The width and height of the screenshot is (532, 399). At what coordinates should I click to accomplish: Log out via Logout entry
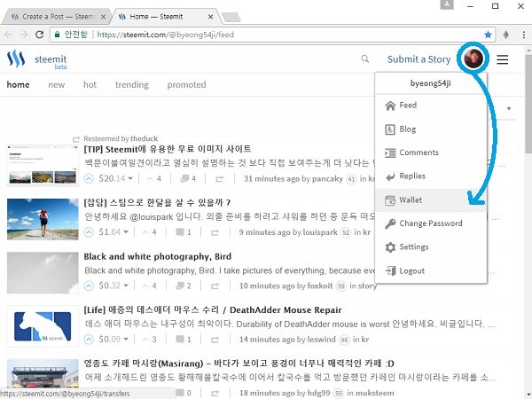click(431, 270)
